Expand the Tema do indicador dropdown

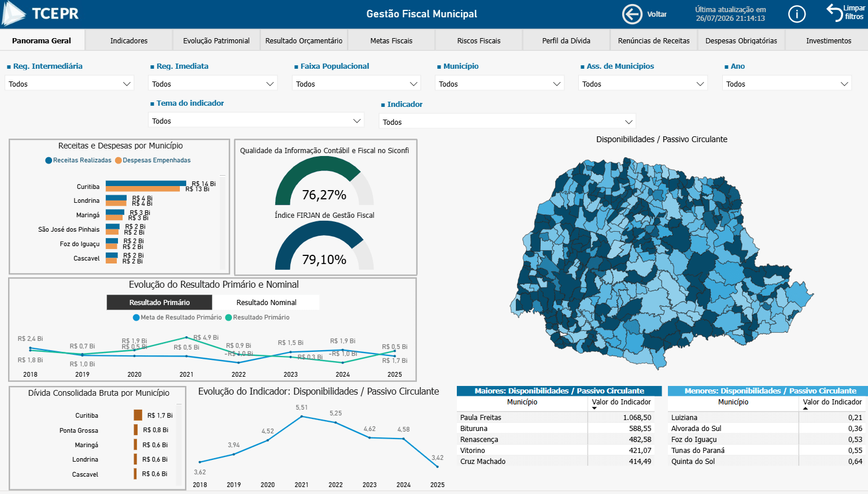point(256,121)
